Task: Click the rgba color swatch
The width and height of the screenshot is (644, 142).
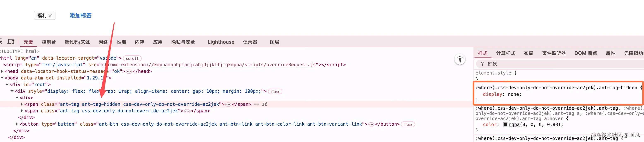Action: point(505,124)
